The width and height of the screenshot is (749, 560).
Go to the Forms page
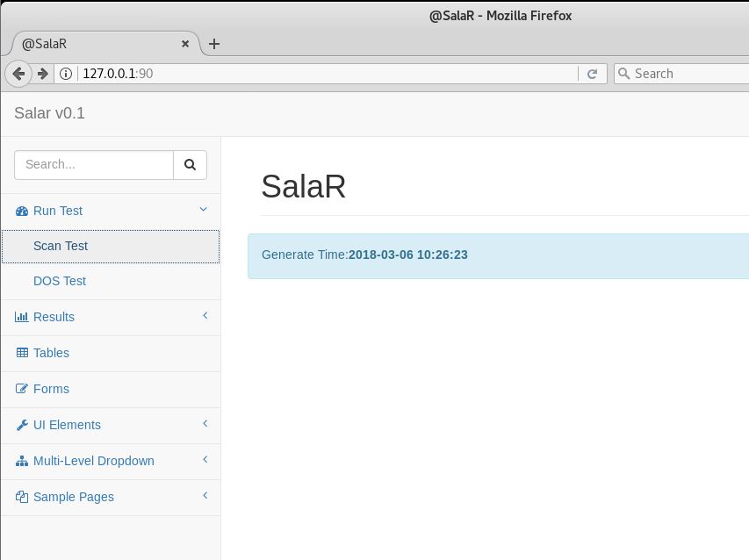point(51,389)
